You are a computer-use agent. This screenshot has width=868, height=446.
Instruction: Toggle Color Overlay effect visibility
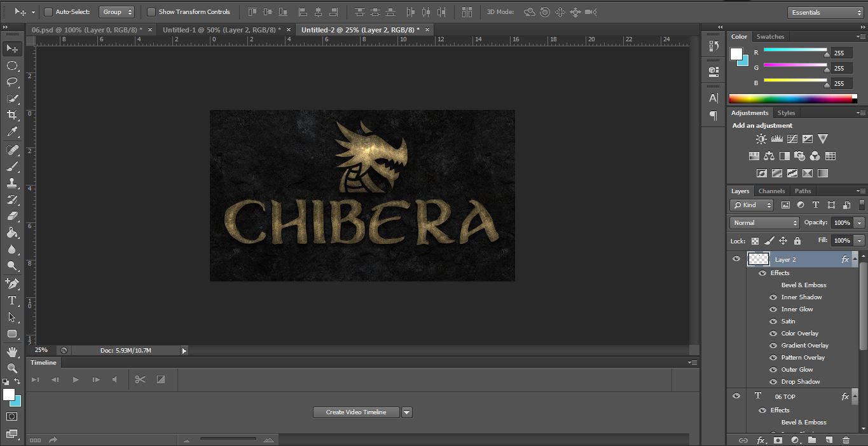click(773, 334)
